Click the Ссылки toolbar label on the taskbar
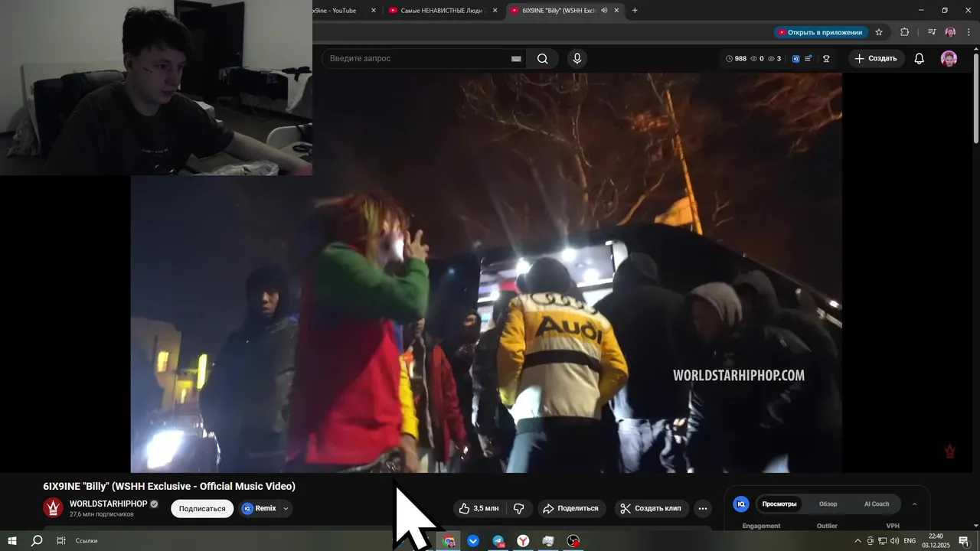980x551 pixels. pyautogui.click(x=87, y=541)
